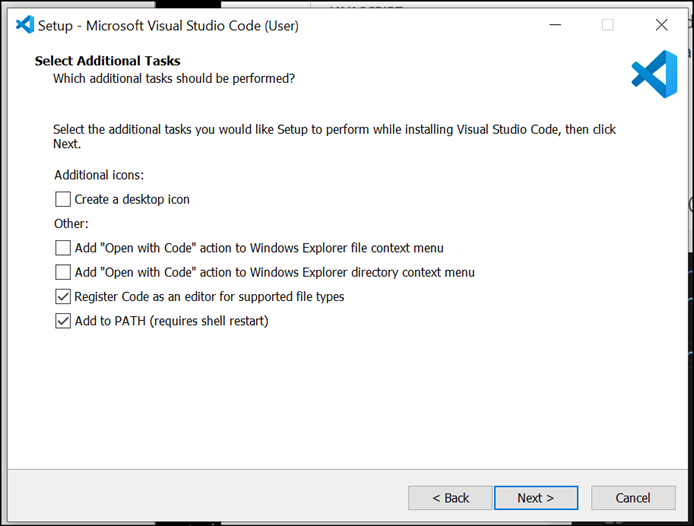Image resolution: width=694 pixels, height=526 pixels.
Task: Uncheck Register Code as an editor checkbox
Action: click(63, 296)
